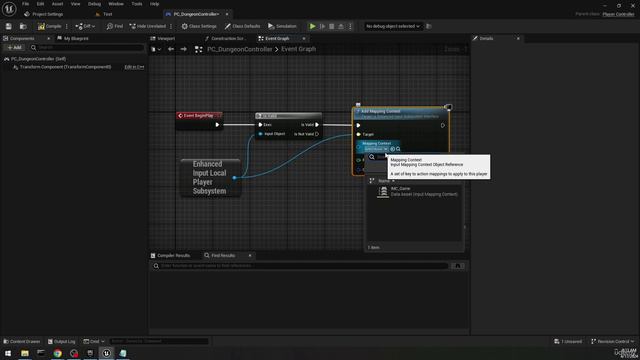Close the Event Graph tab
Screen dimensions: 640x360
click(304, 38)
